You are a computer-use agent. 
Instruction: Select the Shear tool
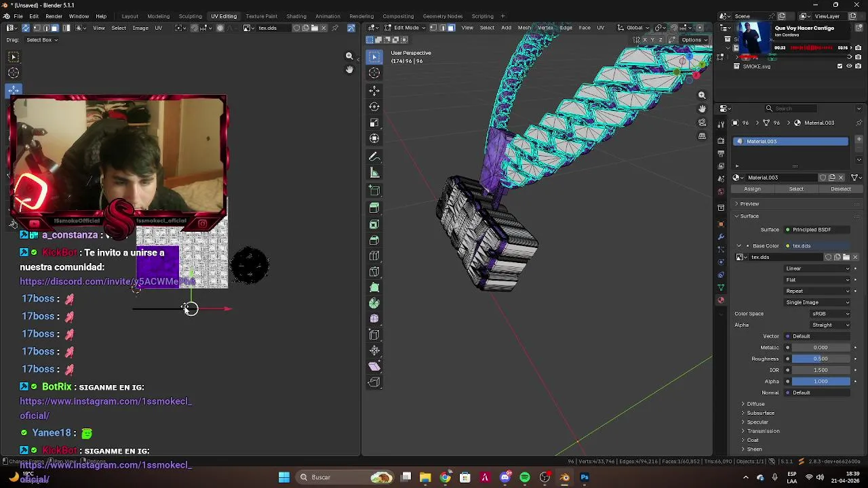click(x=374, y=366)
